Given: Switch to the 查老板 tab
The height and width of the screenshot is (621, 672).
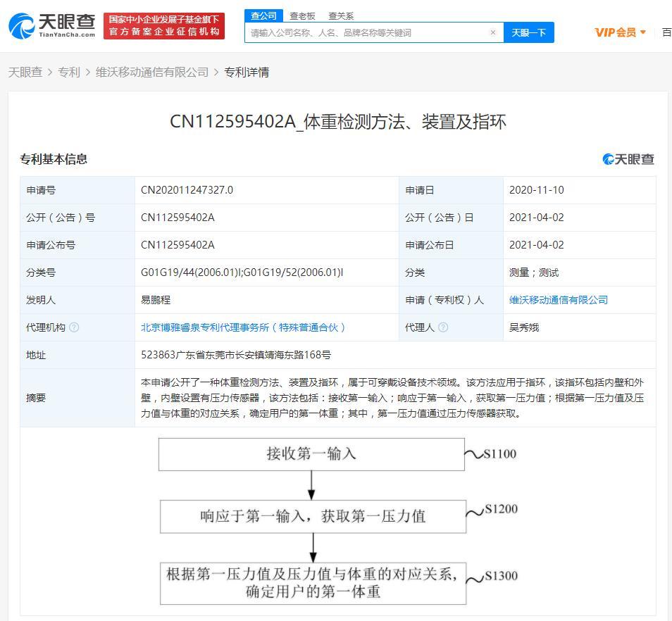Looking at the screenshot, I should (303, 16).
